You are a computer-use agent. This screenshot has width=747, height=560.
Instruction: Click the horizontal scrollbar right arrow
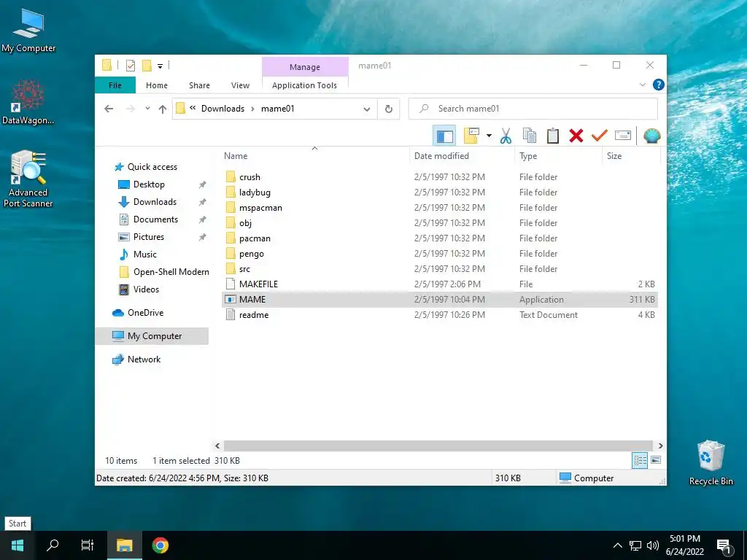click(660, 446)
